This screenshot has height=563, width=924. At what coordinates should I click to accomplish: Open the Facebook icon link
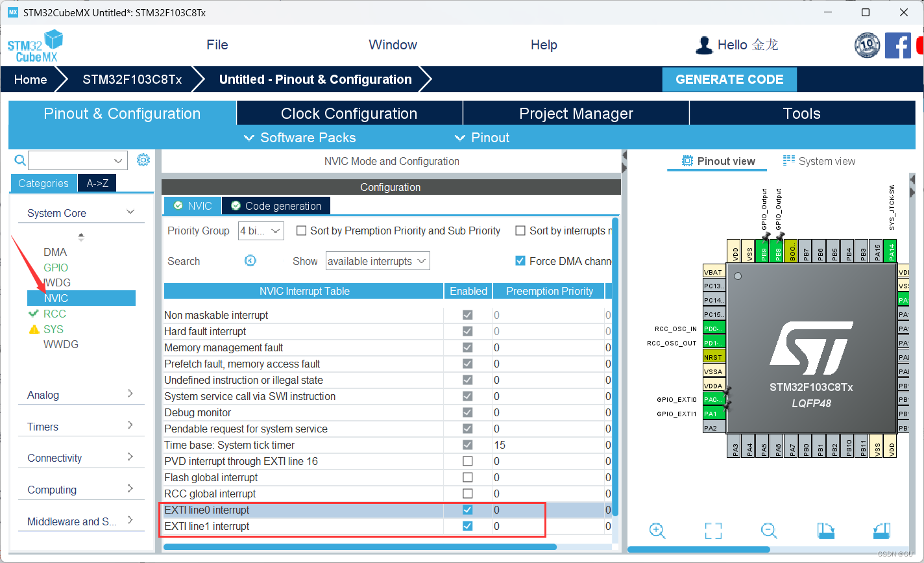tap(898, 45)
